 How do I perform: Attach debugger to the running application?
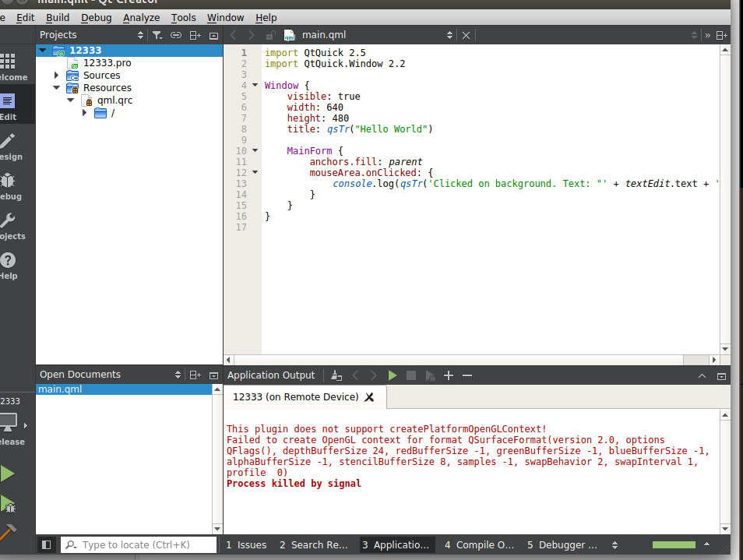(x=430, y=375)
